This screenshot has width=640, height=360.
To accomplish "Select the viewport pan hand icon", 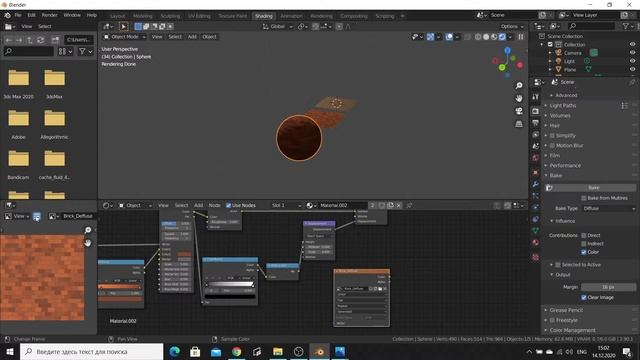I will tap(519, 98).
